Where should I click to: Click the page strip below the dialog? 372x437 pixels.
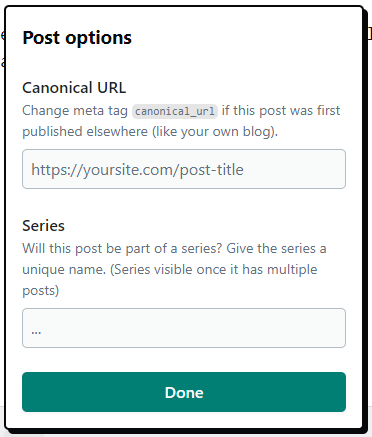click(x=186, y=433)
